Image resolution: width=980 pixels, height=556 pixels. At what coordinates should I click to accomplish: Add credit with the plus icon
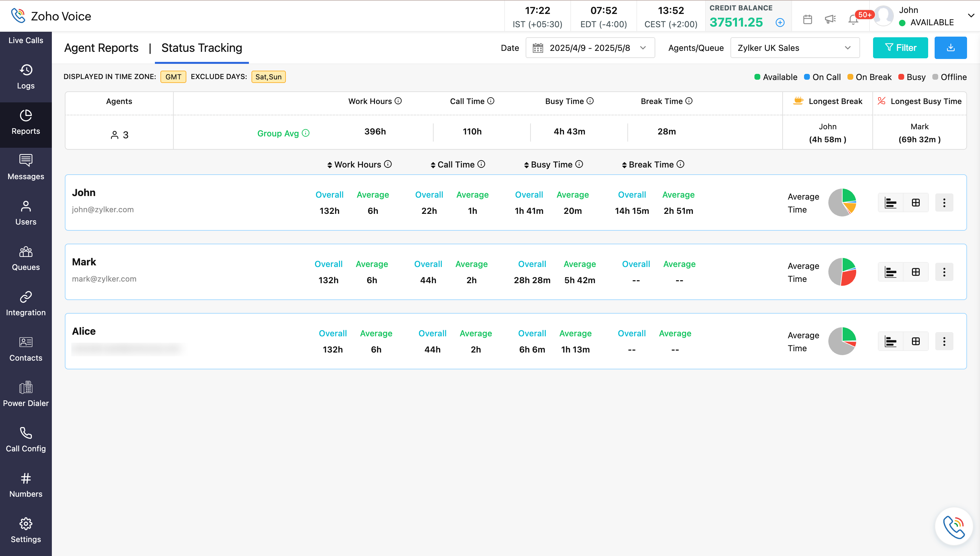coord(780,23)
